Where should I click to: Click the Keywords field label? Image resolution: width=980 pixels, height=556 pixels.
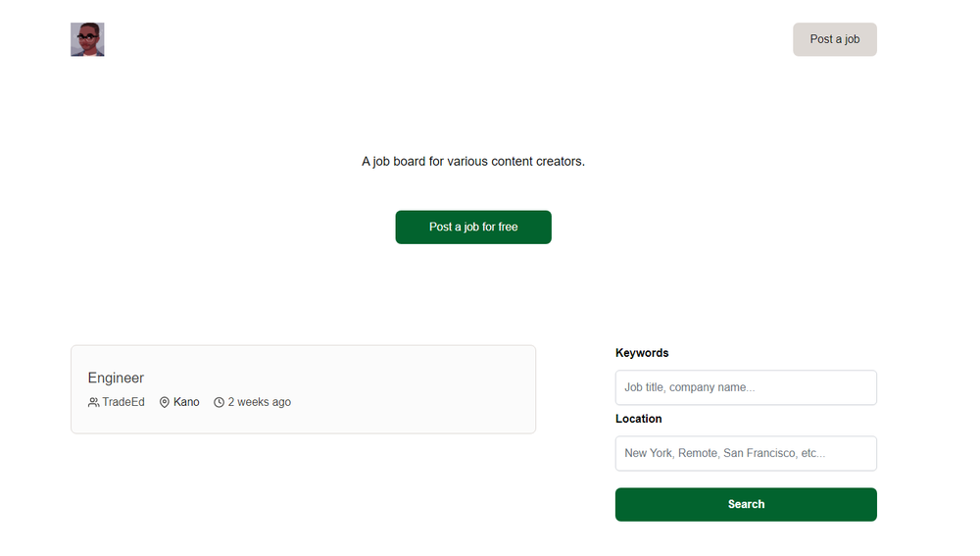click(642, 353)
